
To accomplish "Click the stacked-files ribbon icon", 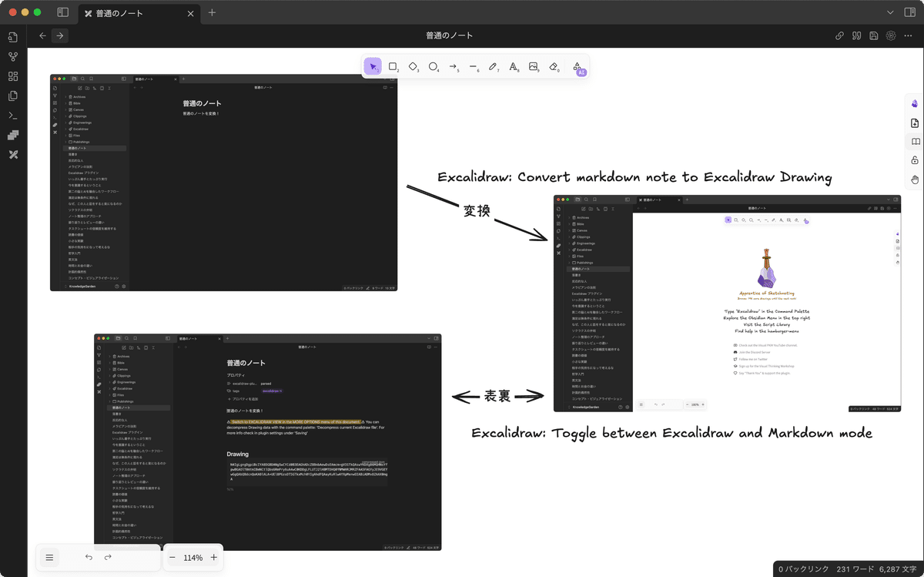I will pos(13,96).
